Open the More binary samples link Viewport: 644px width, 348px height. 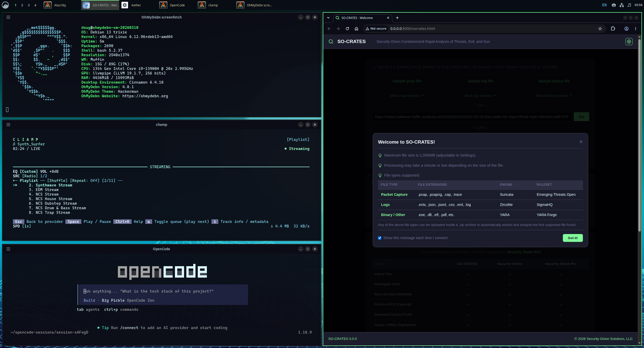[x=554, y=96]
